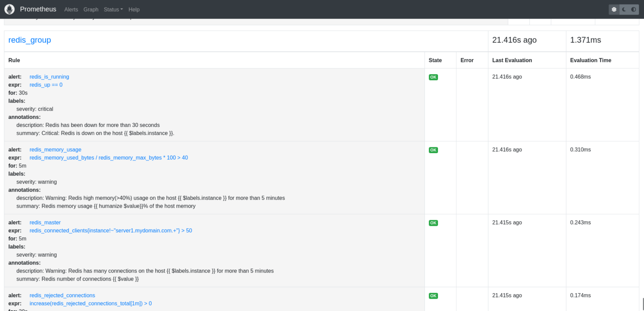Open the Alerts menu item

[x=71, y=9]
